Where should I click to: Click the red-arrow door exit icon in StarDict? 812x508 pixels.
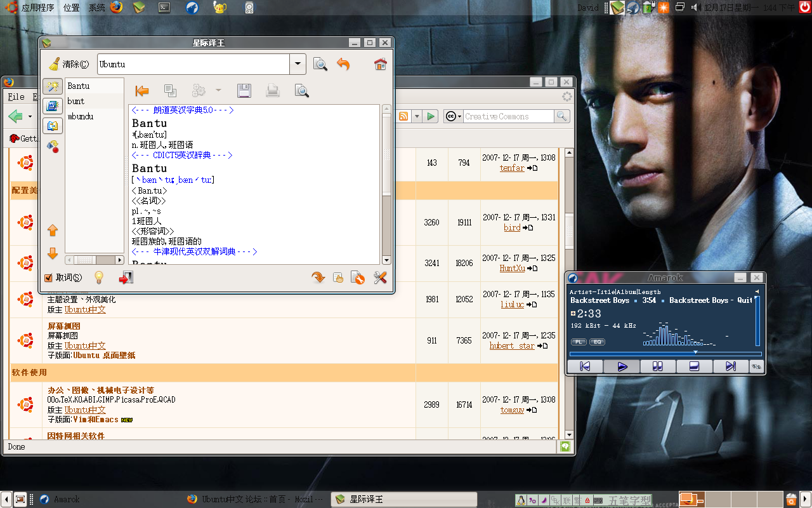click(x=126, y=277)
